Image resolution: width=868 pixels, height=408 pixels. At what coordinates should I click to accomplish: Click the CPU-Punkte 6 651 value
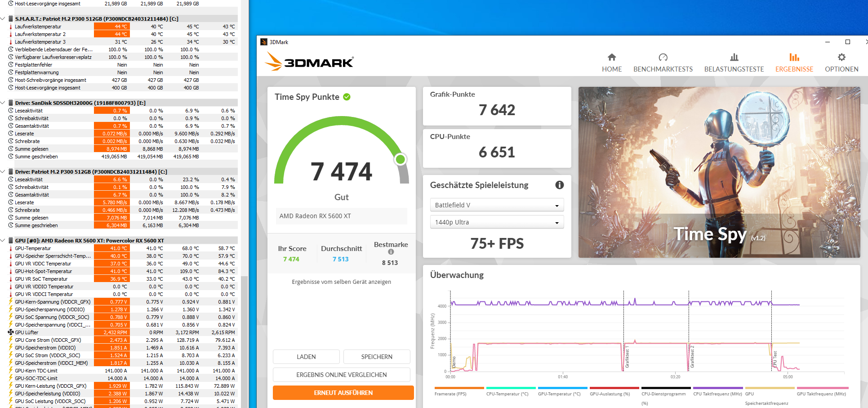click(497, 152)
